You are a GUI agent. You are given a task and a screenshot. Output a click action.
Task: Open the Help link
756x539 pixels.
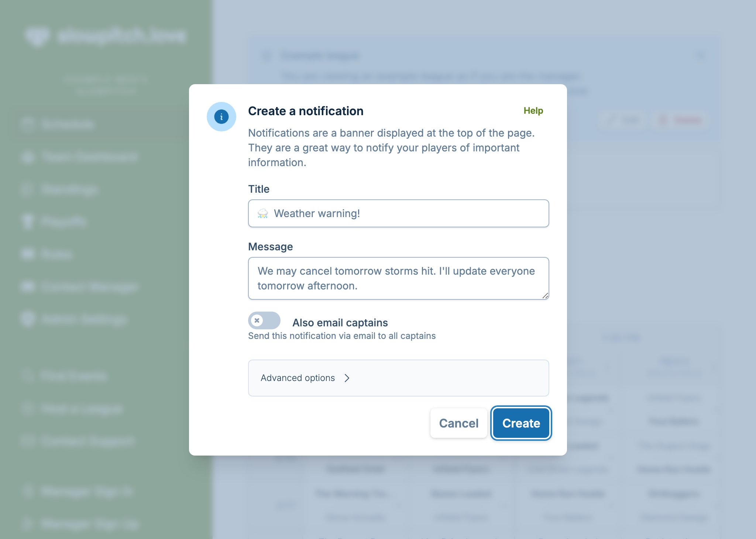click(x=533, y=110)
